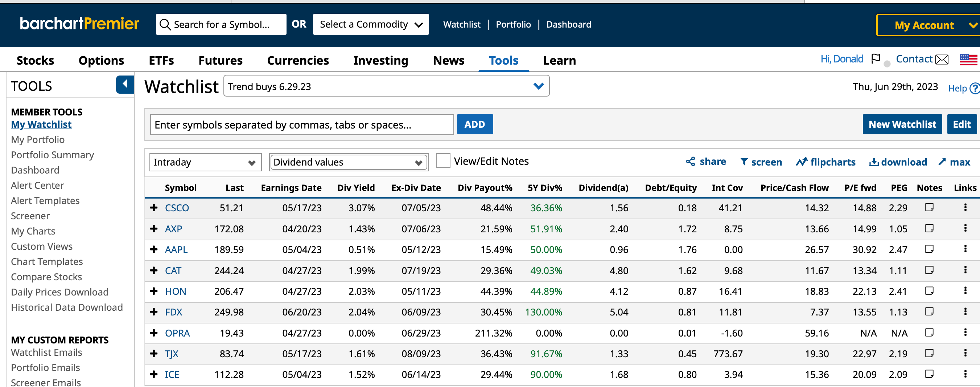Image resolution: width=980 pixels, height=387 pixels.
Task: Open the note icon for AXP
Action: tap(929, 229)
